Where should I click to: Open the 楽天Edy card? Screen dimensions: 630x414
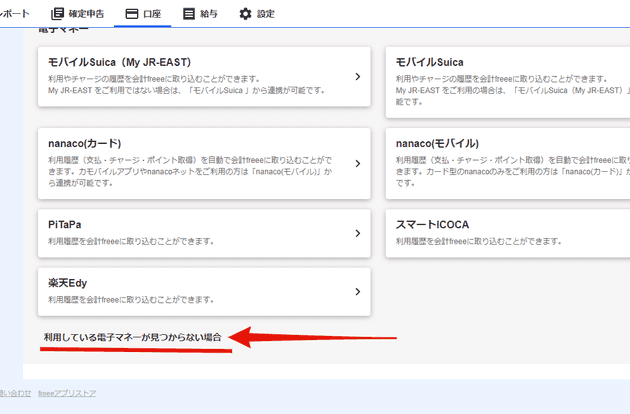pyautogui.click(x=204, y=292)
